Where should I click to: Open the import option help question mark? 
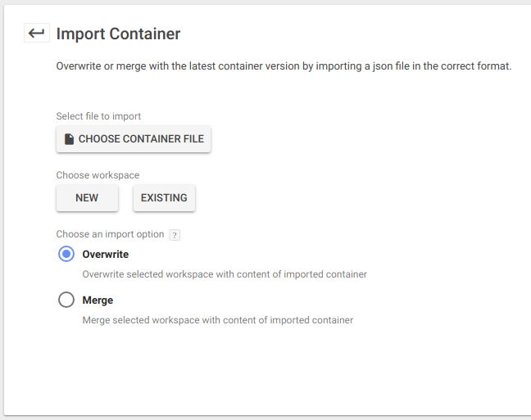(x=175, y=235)
